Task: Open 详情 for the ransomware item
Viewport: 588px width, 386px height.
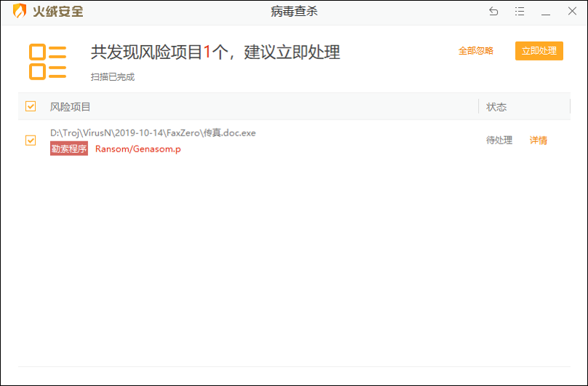Action: [538, 141]
